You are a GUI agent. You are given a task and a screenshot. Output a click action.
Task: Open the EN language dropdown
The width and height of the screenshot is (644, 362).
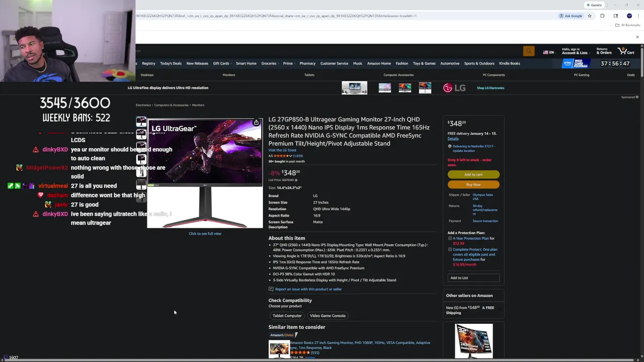point(549,52)
